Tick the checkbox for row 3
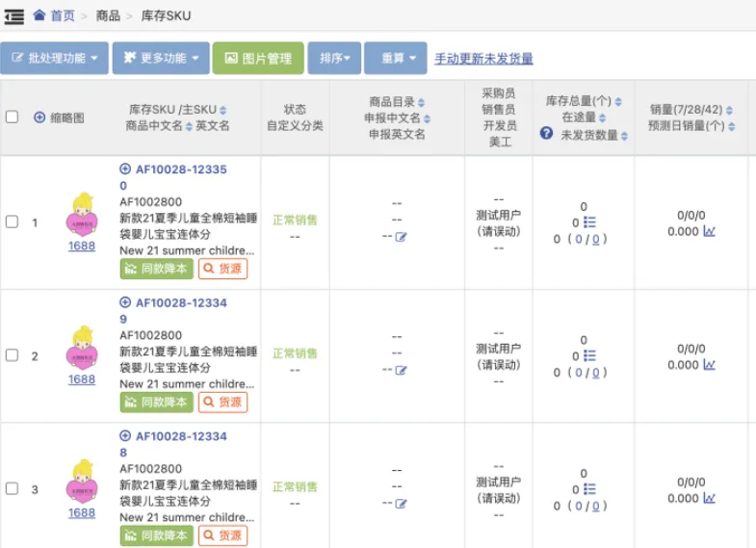Viewport: 756px width, 548px height. click(13, 488)
